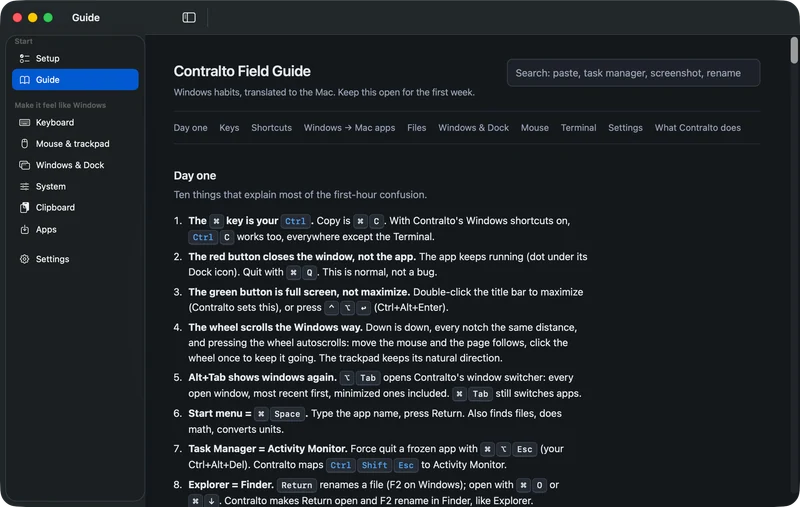Screen dimensions: 800x507
Task: Select Guide in the sidebar
Action: (75, 80)
